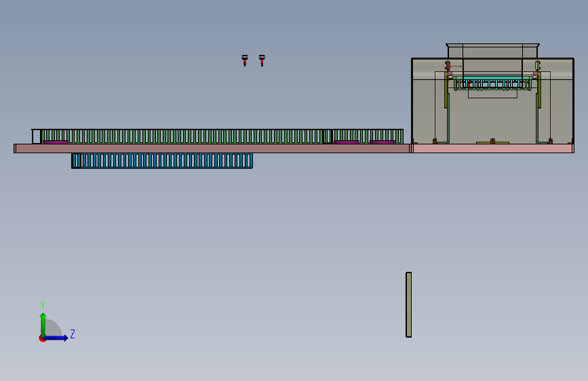The height and width of the screenshot is (381, 588).
Task: Select the blue toothed rack under the plate
Action: (x=162, y=161)
